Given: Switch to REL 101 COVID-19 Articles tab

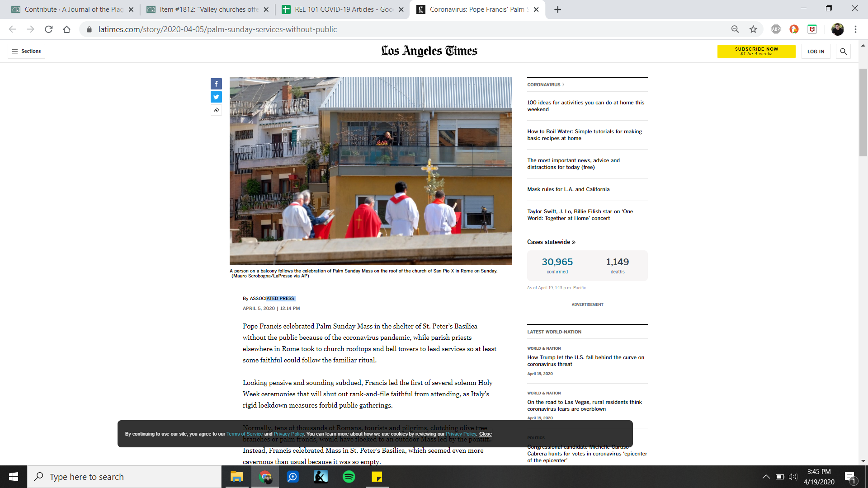Looking at the screenshot, I should 342,9.
